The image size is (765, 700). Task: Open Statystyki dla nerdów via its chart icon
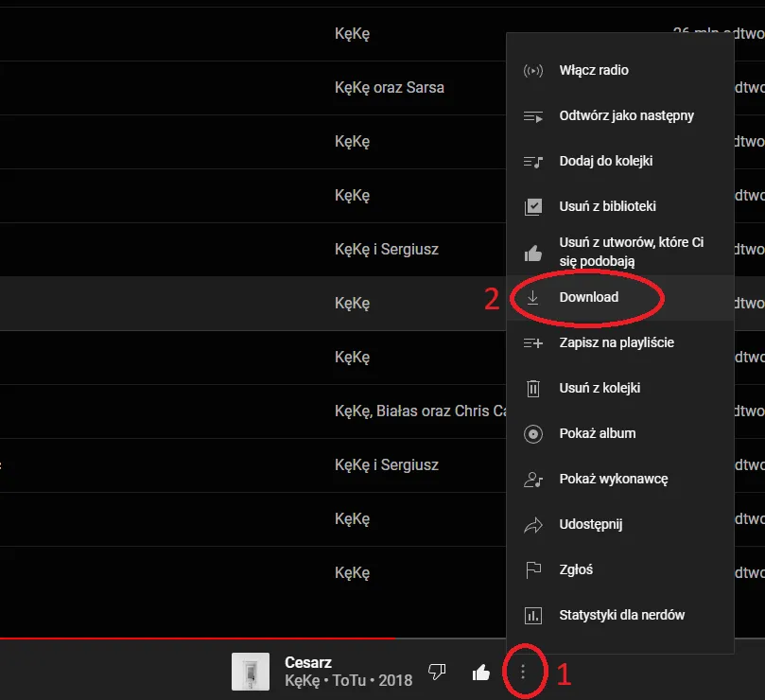point(532,615)
